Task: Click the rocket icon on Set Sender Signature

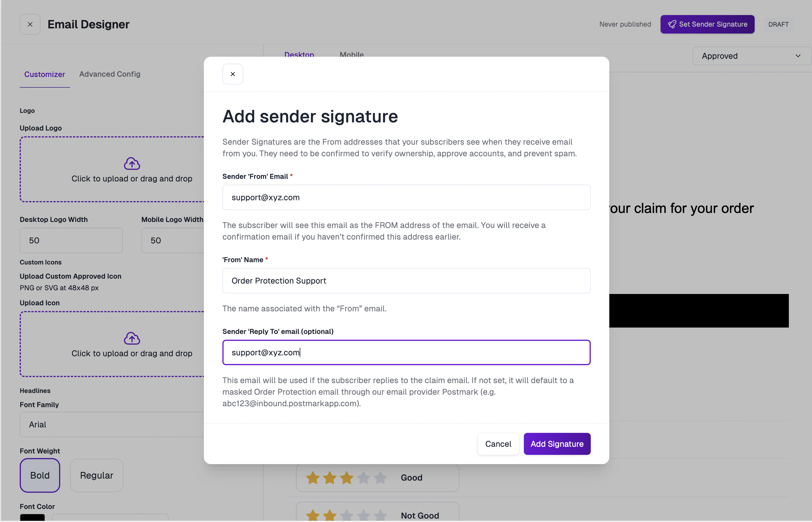Action: click(672, 24)
